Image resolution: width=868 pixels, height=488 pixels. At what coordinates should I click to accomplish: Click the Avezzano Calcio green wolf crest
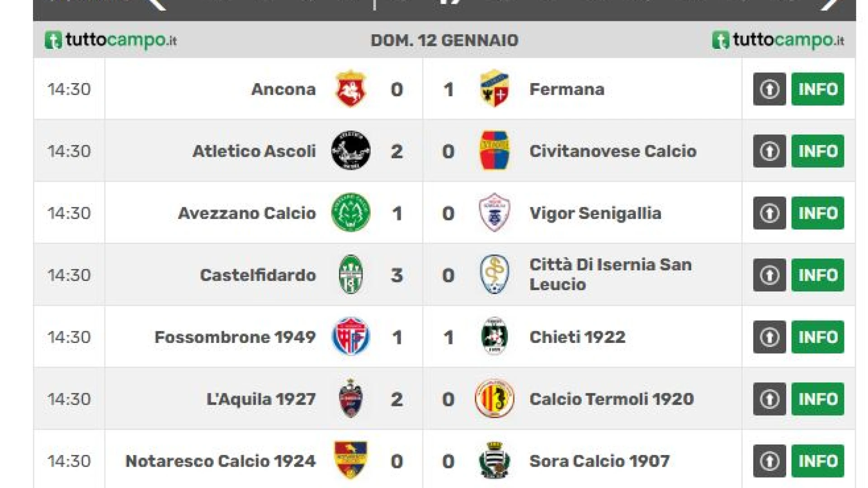pos(350,213)
